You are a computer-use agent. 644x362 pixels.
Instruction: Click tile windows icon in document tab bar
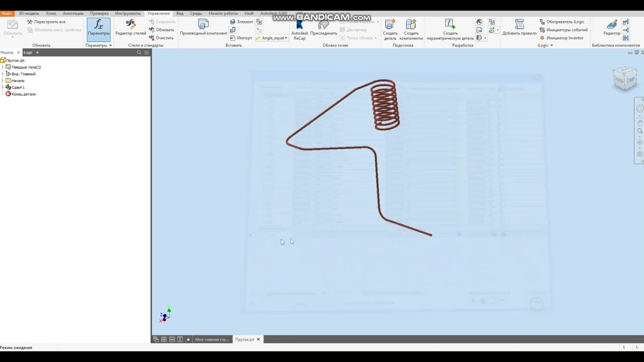click(x=164, y=339)
